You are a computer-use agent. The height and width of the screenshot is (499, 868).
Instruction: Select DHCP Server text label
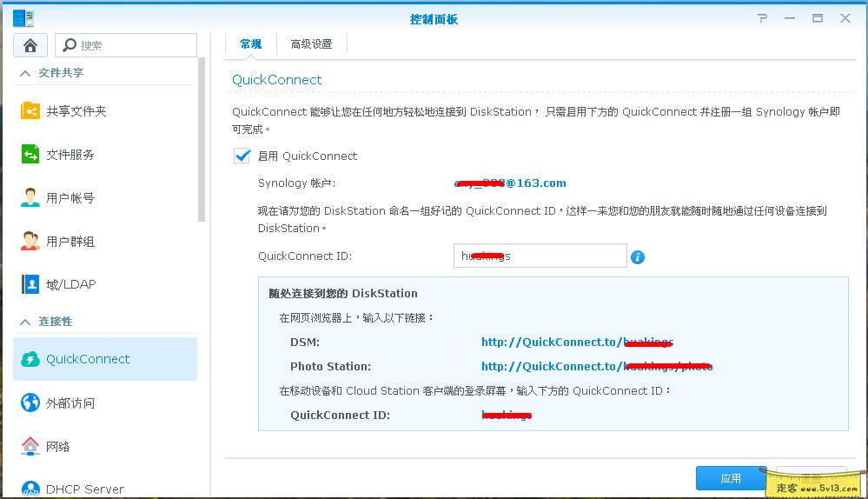pos(85,489)
